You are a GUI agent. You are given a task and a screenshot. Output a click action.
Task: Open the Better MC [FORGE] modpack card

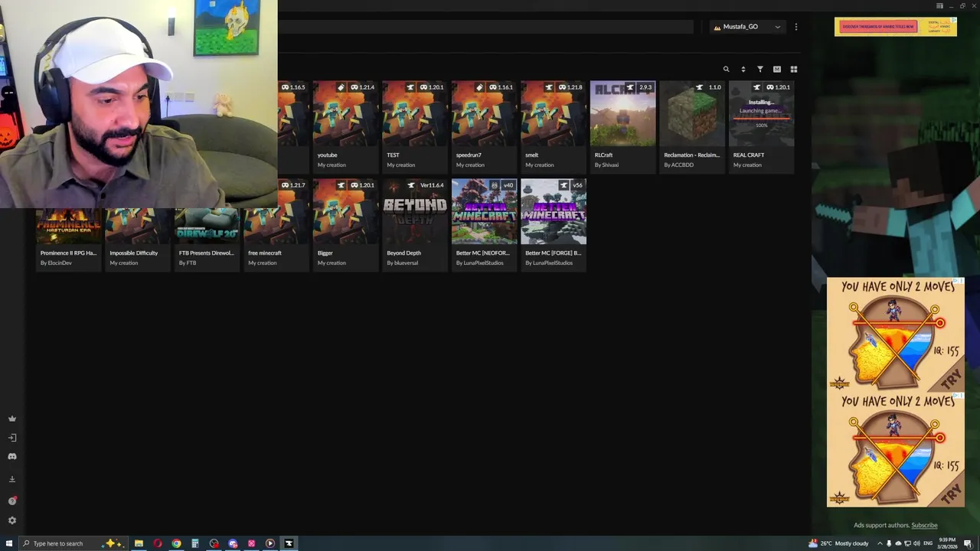point(553,224)
